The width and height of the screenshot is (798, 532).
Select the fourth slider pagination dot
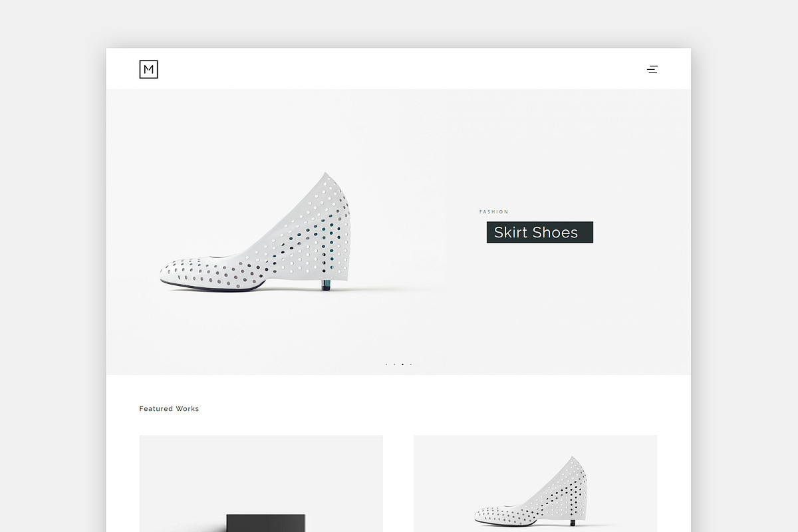tap(410, 364)
